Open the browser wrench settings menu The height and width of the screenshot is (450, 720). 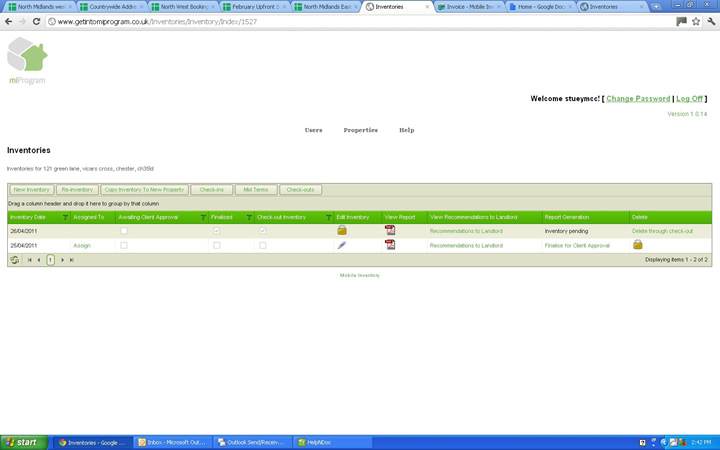pyautogui.click(x=711, y=21)
